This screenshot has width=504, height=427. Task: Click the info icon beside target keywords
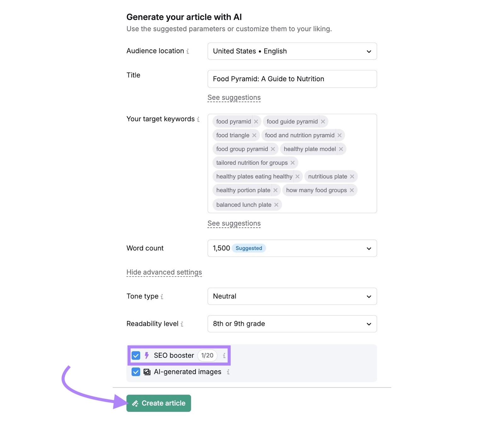198,119
